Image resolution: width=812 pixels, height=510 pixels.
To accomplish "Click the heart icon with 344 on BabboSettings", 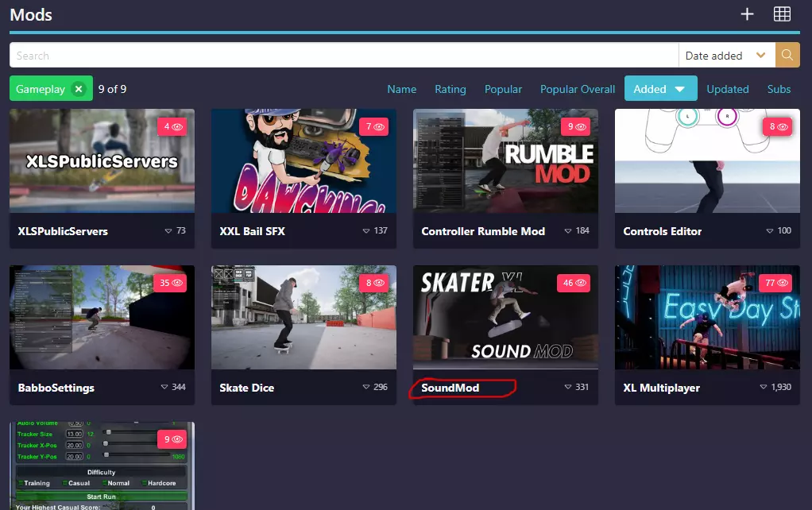I will point(164,388).
